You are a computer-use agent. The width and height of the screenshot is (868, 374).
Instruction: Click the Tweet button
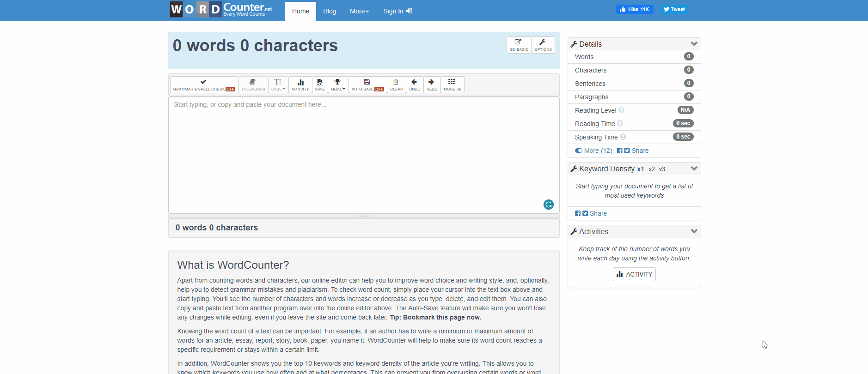click(674, 9)
